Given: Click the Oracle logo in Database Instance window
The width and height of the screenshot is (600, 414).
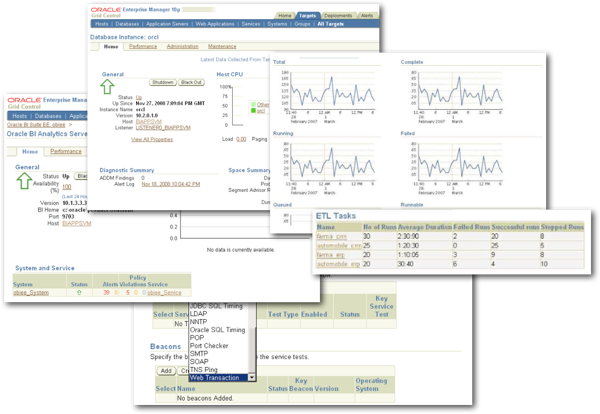Looking at the screenshot, I should click(x=106, y=9).
